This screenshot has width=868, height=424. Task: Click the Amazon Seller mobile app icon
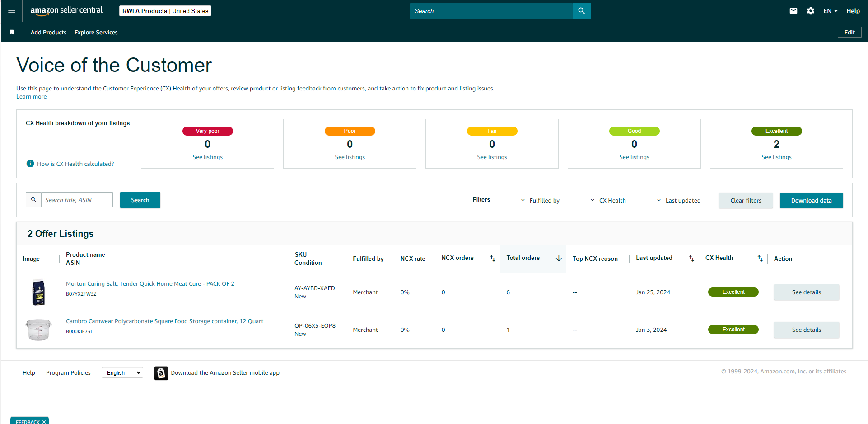(161, 373)
